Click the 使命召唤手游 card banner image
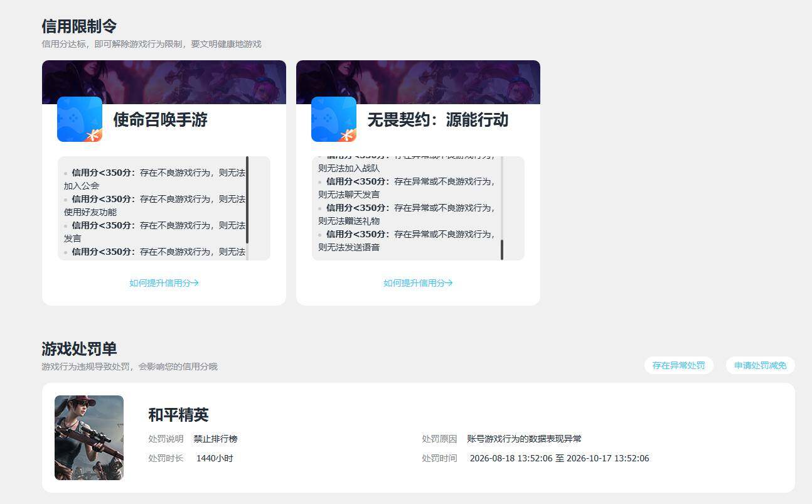 click(164, 82)
